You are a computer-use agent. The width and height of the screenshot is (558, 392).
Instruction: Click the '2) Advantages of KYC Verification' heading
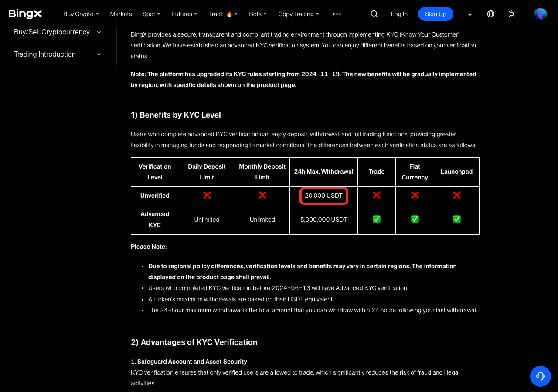(x=194, y=342)
